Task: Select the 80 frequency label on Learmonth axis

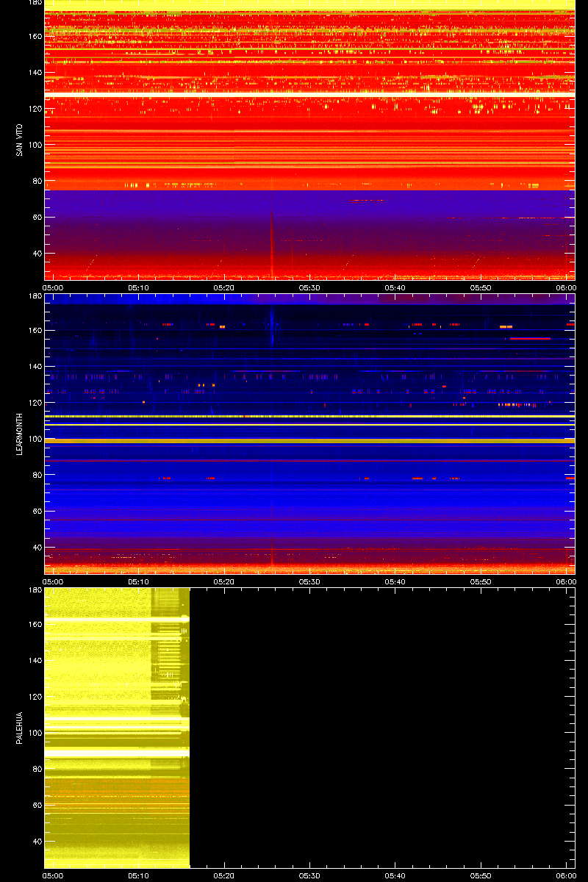Action: 36,475
